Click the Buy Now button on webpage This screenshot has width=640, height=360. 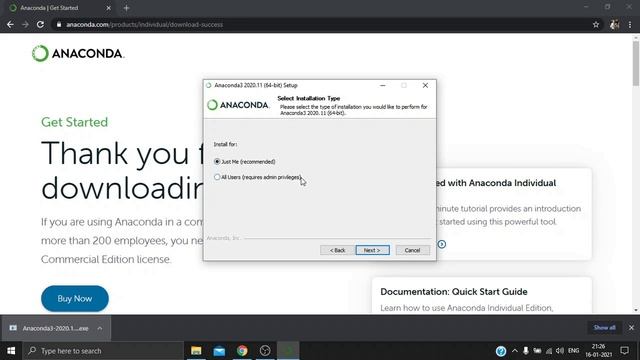[x=75, y=299]
